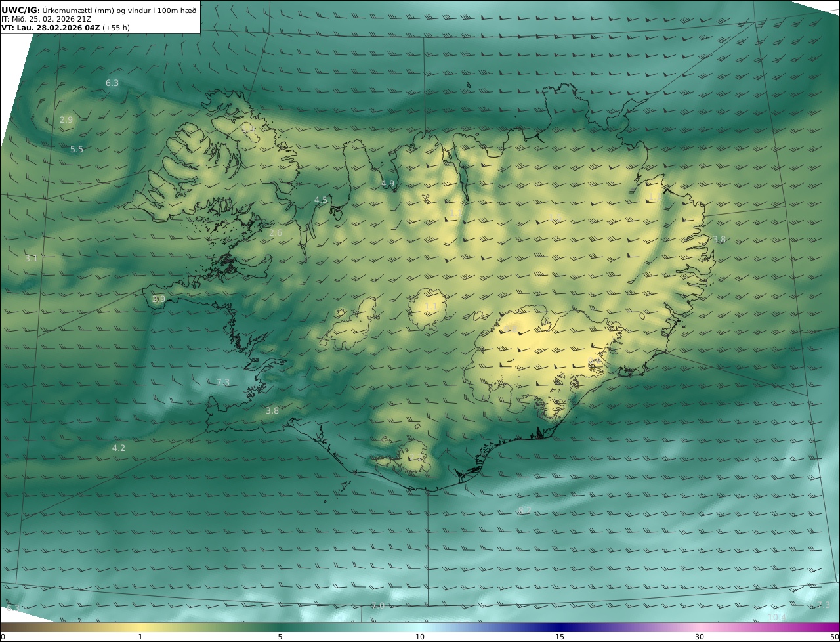Select the colorbar tick label "30"
The width and height of the screenshot is (840, 642).
(x=700, y=637)
